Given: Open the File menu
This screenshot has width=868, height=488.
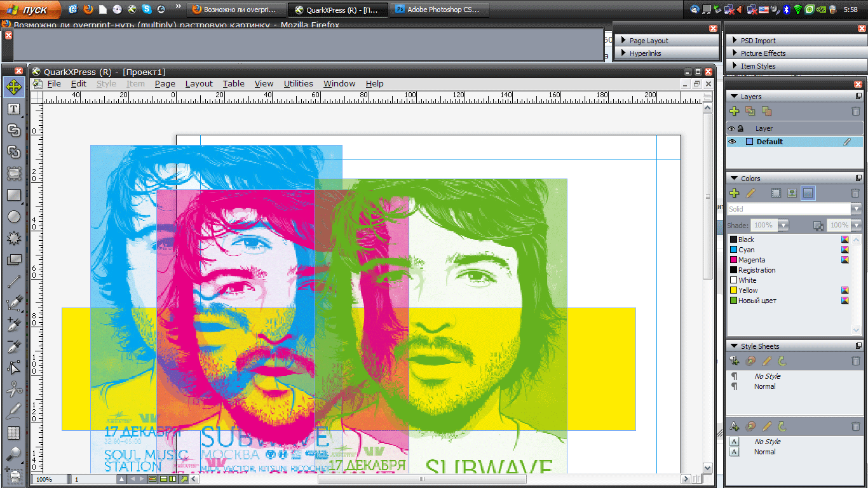Looking at the screenshot, I should (54, 83).
